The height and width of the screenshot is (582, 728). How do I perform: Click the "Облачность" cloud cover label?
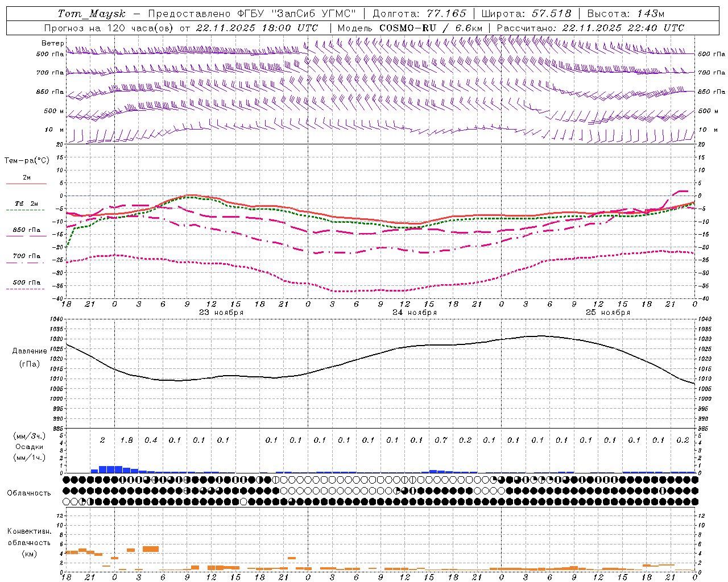coord(29,493)
